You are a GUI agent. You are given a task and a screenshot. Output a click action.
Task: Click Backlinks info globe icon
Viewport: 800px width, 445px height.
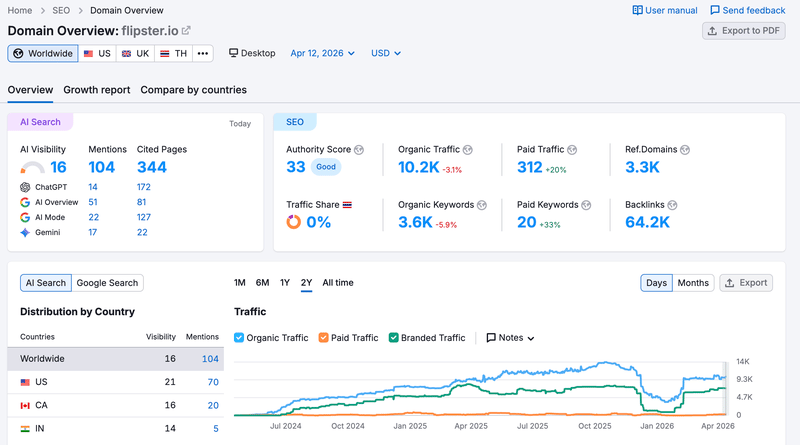coord(672,205)
